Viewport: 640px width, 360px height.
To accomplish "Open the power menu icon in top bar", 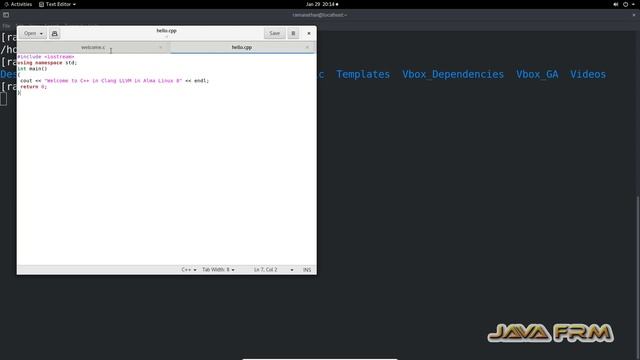I will pyautogui.click(x=625, y=4).
